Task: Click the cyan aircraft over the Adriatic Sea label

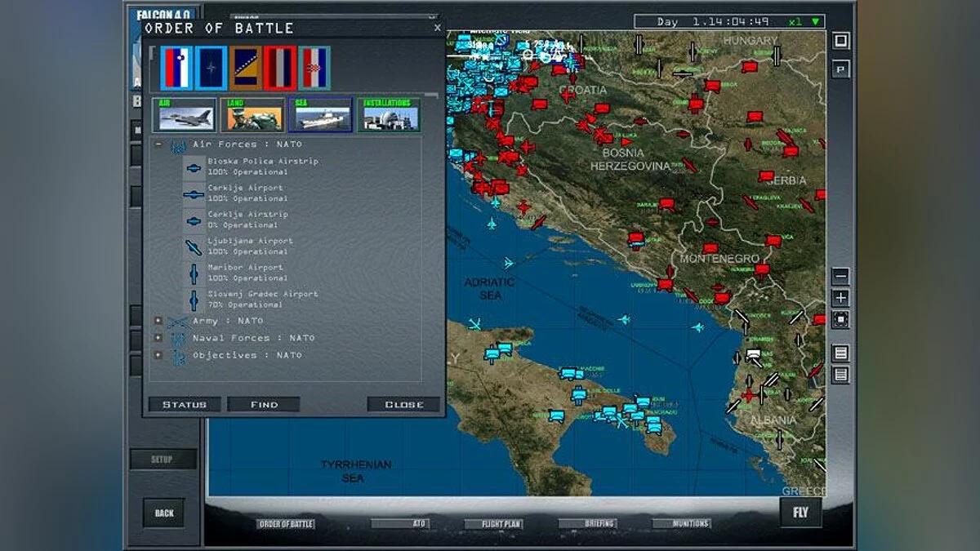Action: (508, 263)
